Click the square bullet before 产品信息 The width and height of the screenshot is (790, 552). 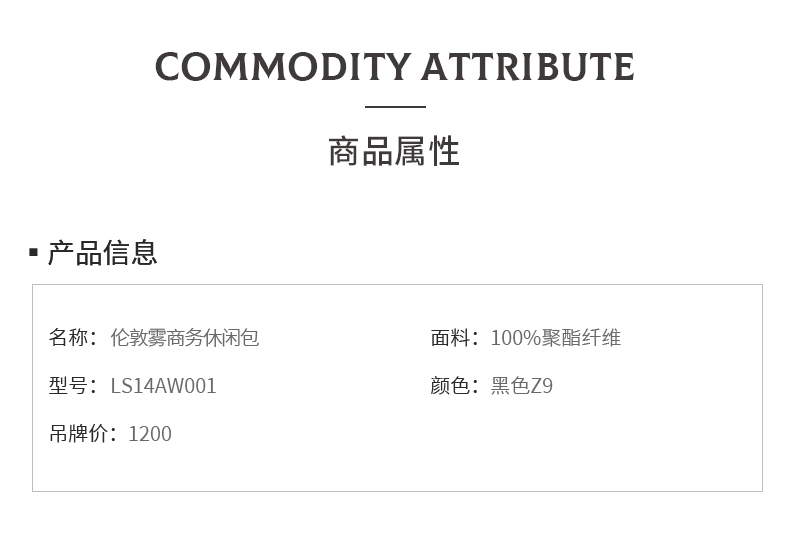tap(33, 253)
